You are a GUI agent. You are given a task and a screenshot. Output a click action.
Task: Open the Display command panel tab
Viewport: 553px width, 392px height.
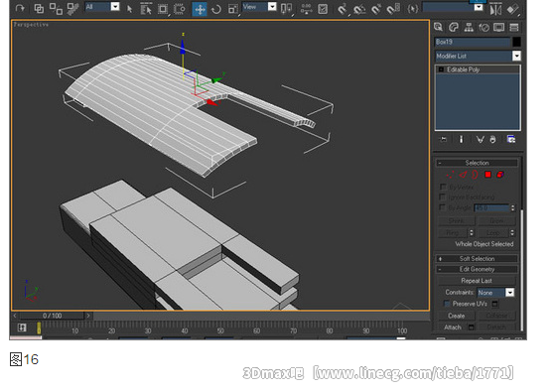coord(499,27)
